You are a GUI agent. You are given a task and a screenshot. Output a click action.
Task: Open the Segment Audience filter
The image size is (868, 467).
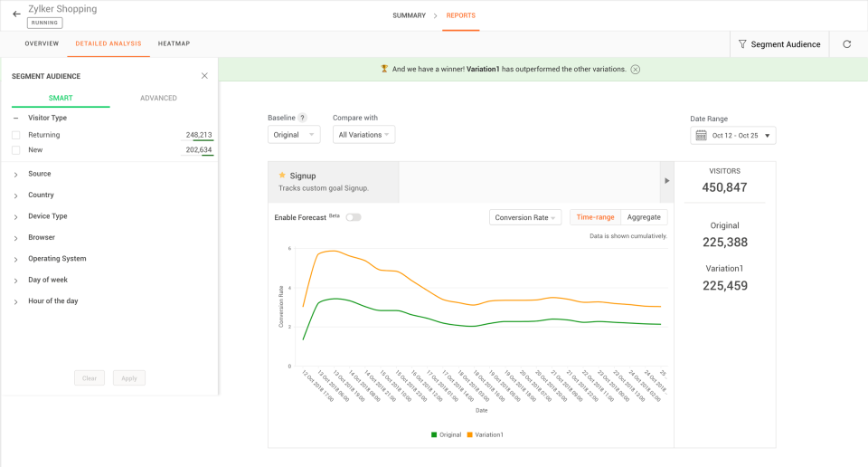(x=779, y=43)
